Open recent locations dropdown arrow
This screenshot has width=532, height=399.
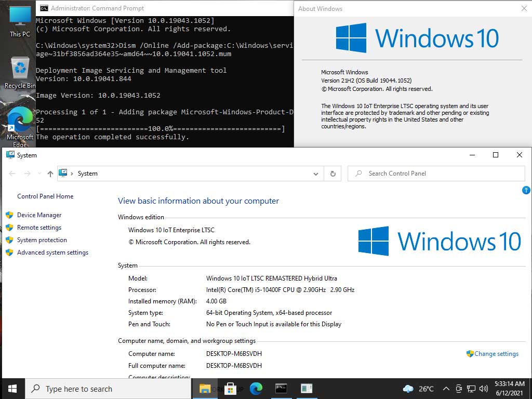pos(39,174)
